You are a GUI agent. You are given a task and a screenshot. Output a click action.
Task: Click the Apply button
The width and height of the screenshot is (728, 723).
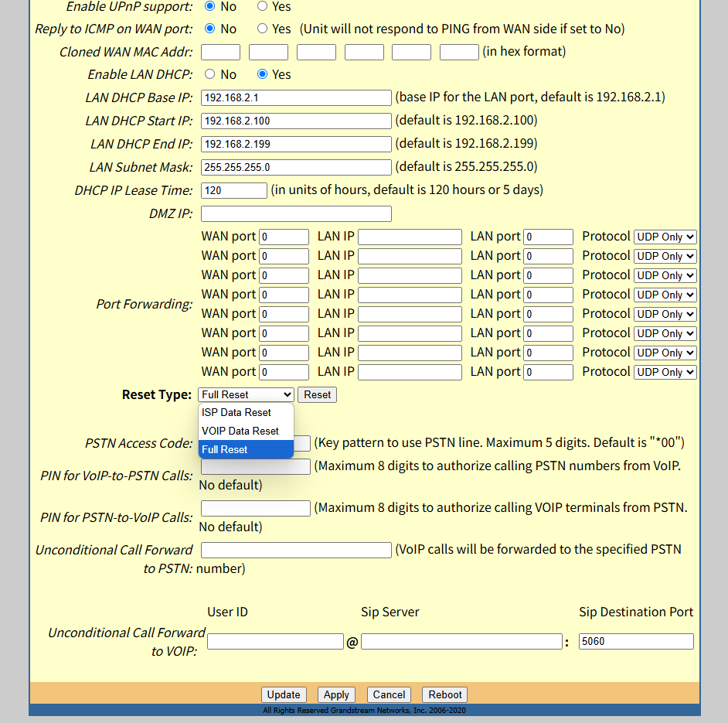[337, 694]
